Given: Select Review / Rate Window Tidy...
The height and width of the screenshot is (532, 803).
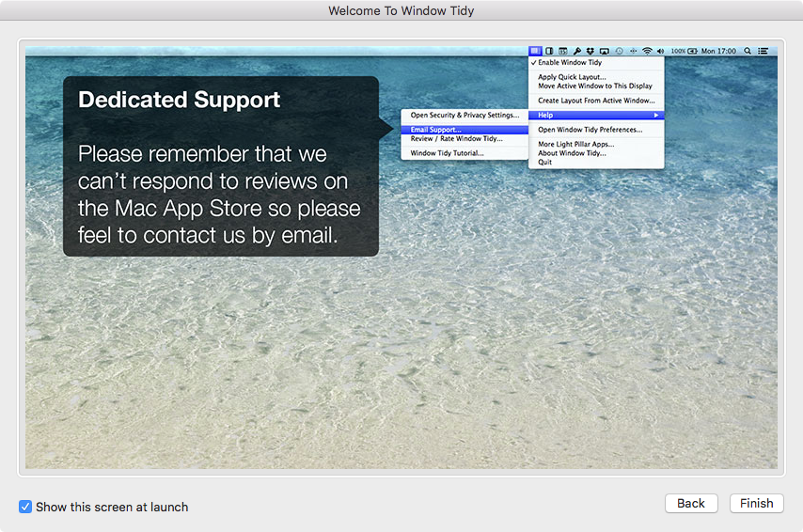Looking at the screenshot, I should click(x=464, y=139).
